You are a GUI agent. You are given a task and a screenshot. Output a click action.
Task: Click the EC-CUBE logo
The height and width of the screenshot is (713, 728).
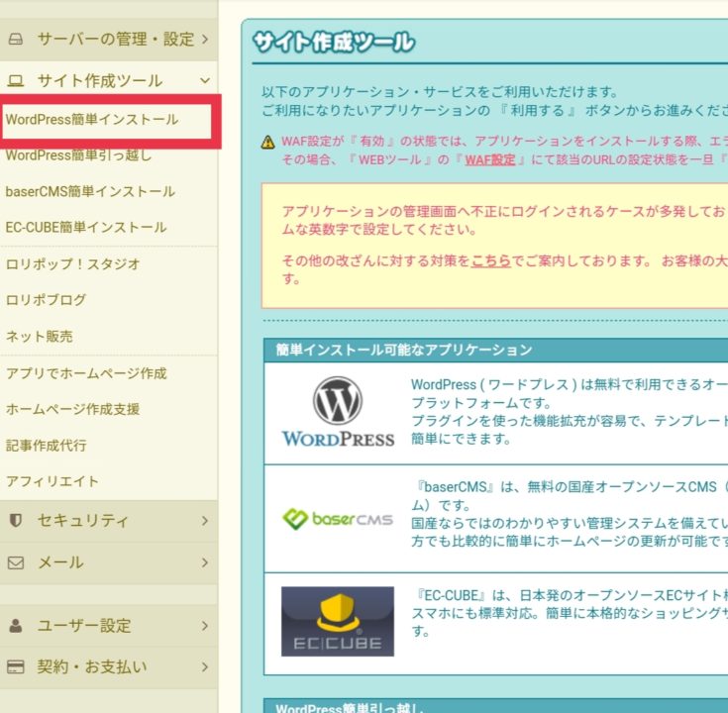337,621
